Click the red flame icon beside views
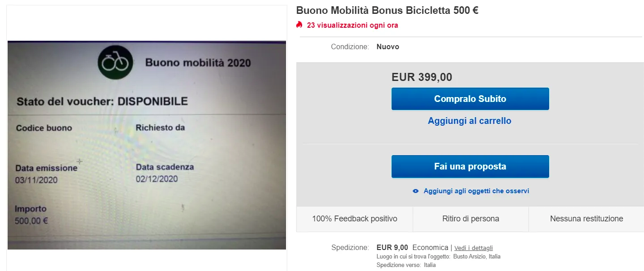 [x=299, y=25]
